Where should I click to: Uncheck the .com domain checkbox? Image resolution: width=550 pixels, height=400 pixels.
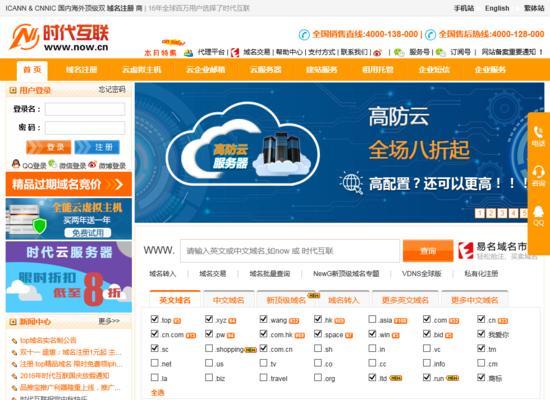[x=427, y=319]
